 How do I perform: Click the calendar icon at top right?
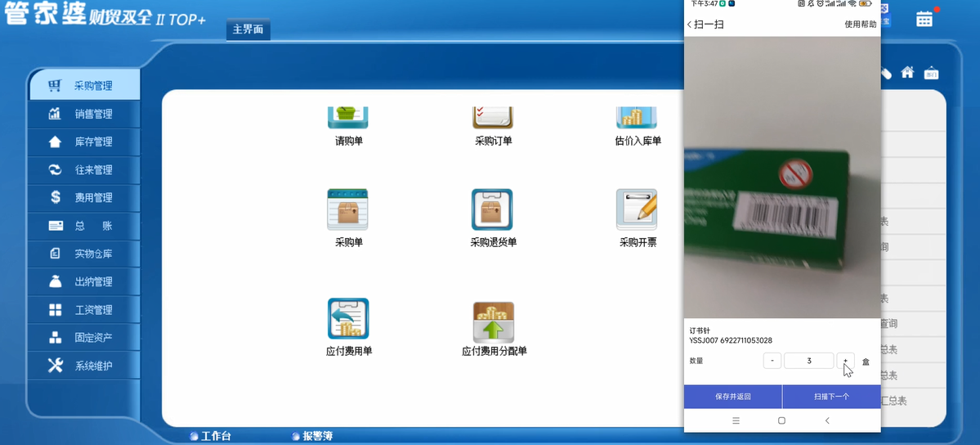click(x=924, y=19)
